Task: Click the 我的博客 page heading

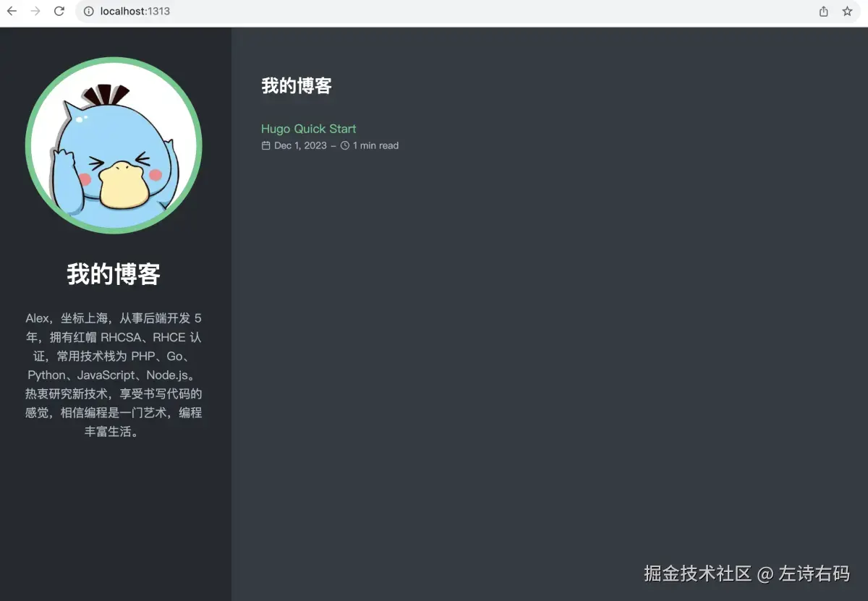Action: tap(296, 85)
